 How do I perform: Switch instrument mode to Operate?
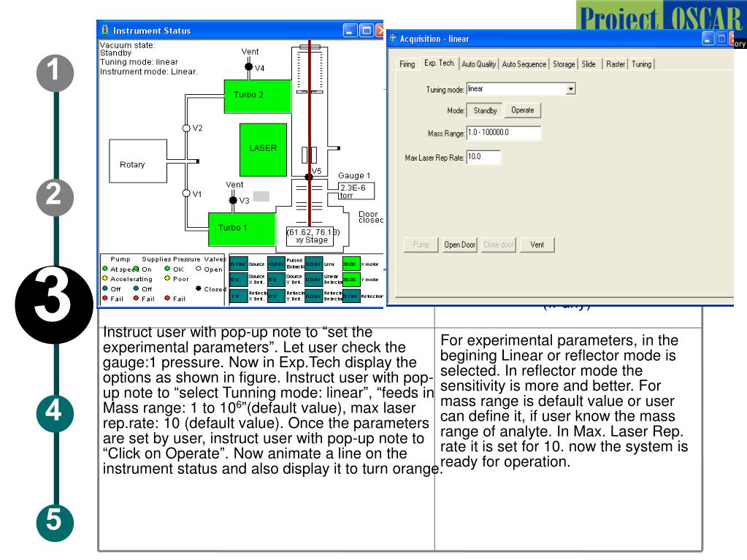tap(523, 110)
